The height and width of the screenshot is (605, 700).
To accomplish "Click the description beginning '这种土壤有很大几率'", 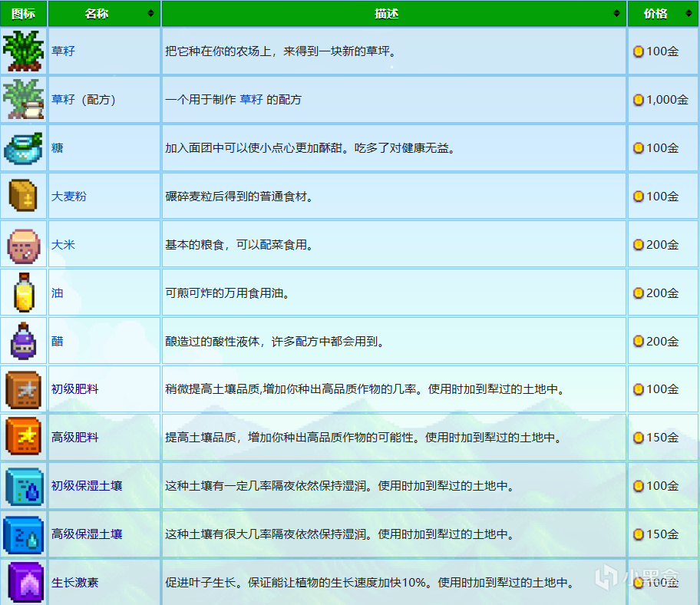I will pos(340,534).
